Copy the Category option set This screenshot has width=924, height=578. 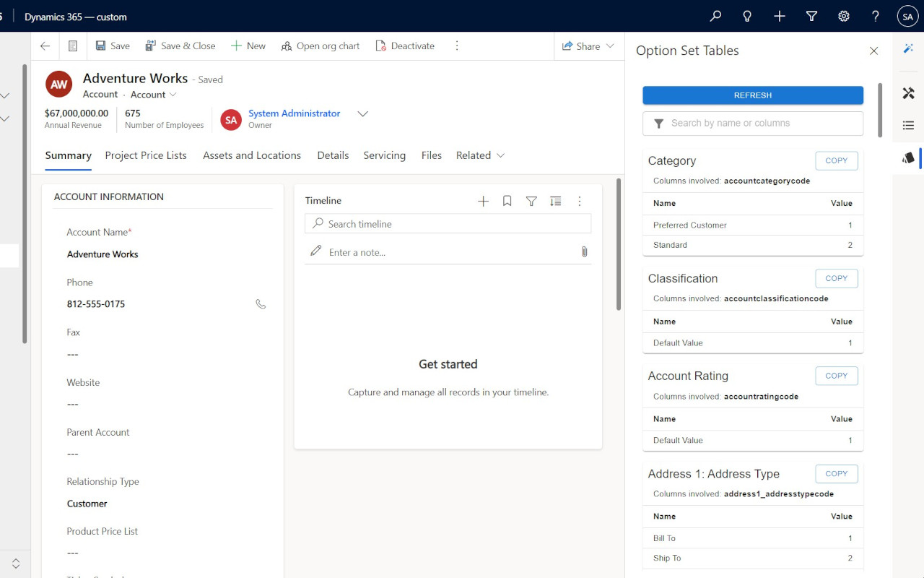click(837, 160)
